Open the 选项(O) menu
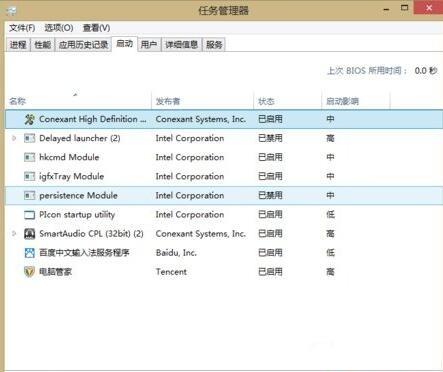 pyautogui.click(x=59, y=28)
